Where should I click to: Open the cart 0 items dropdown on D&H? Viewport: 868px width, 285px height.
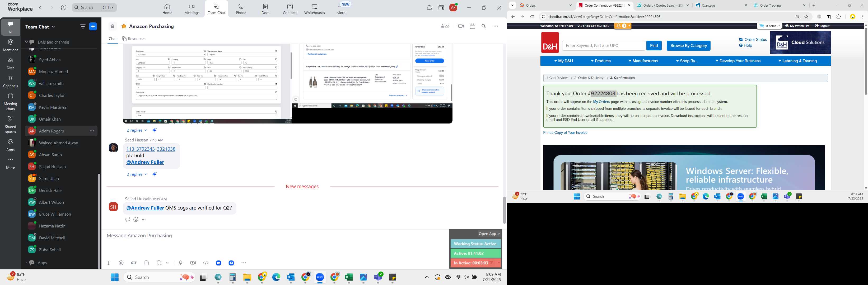point(769,26)
